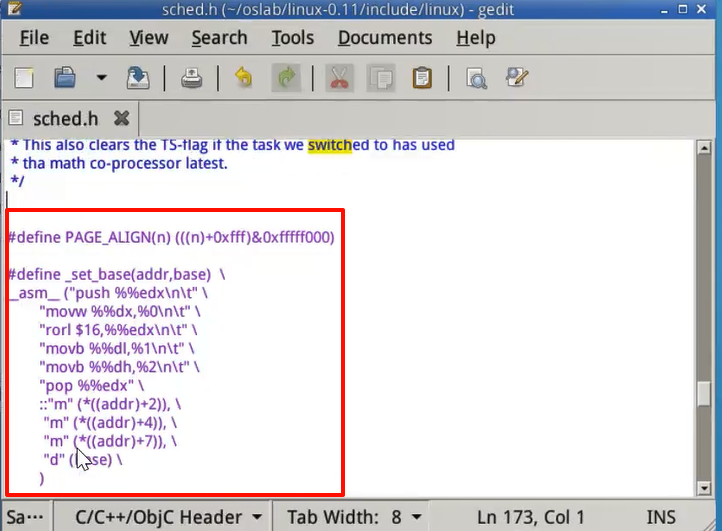Image resolution: width=722 pixels, height=531 pixels.
Task: Cut selection with scissors icon
Action: [x=339, y=77]
